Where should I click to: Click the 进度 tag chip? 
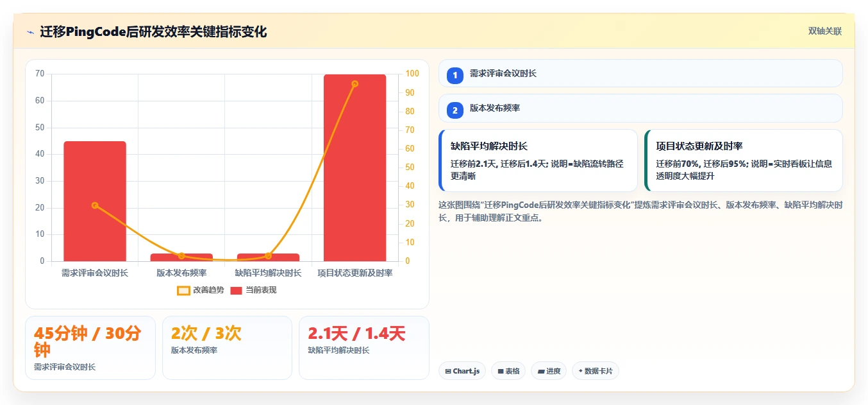pyautogui.click(x=549, y=371)
